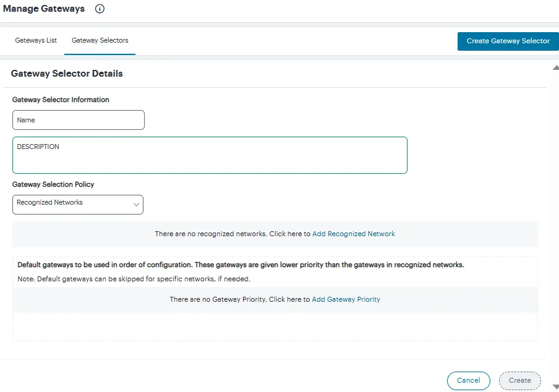The width and height of the screenshot is (559, 392).
Task: Click the scrollbar down arrow
Action: coord(556,386)
